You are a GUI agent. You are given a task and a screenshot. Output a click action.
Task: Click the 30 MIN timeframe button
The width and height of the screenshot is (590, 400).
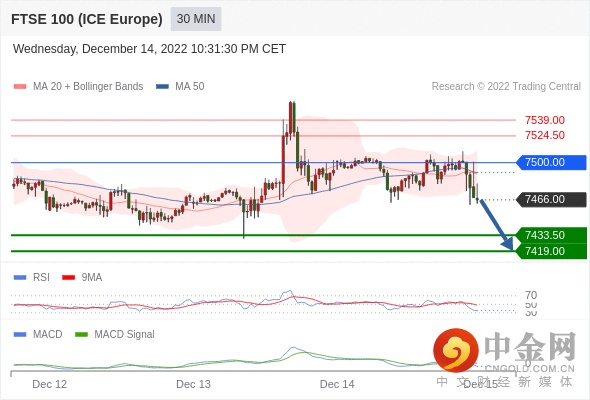[x=196, y=19]
